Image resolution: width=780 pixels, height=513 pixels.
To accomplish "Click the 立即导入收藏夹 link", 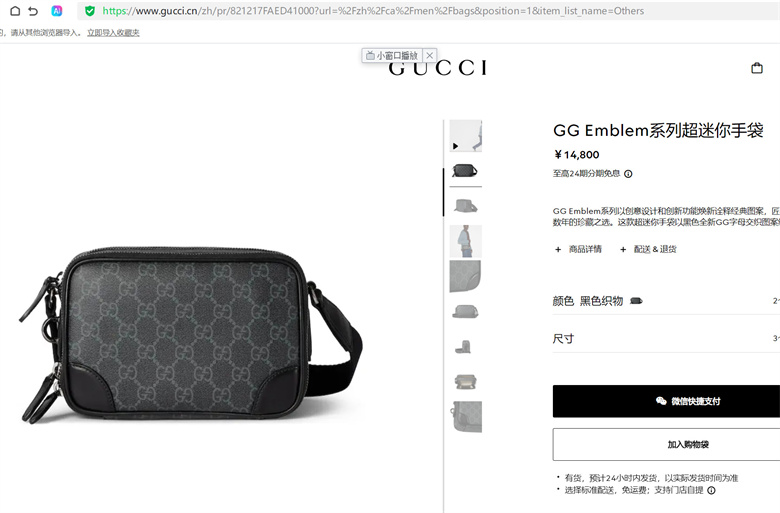I will coord(113,33).
